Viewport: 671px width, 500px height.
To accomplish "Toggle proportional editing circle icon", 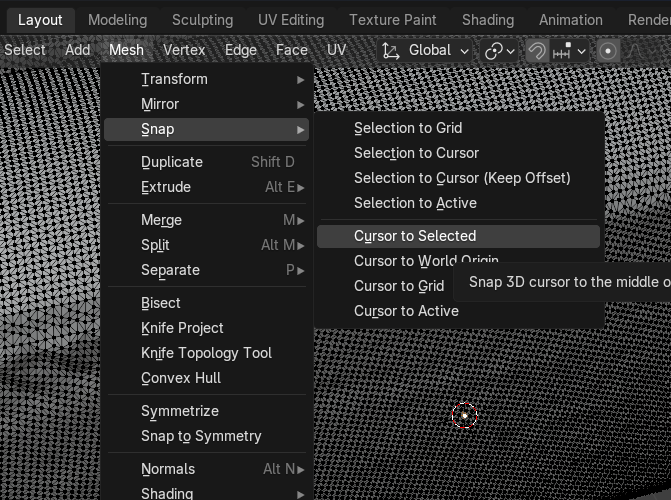I will pyautogui.click(x=608, y=51).
